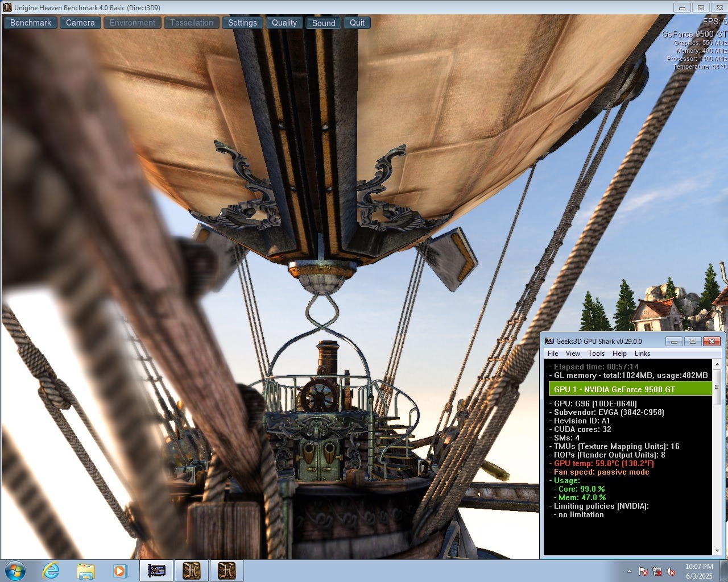
Task: Open Action Center flag tray icon
Action: pos(643,571)
